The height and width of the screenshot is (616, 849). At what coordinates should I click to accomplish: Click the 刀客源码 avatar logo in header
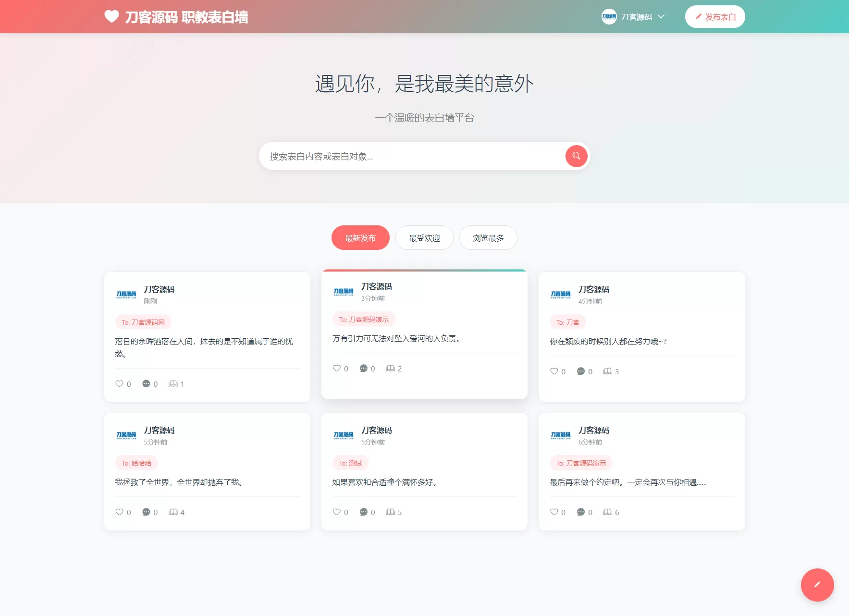609,16
